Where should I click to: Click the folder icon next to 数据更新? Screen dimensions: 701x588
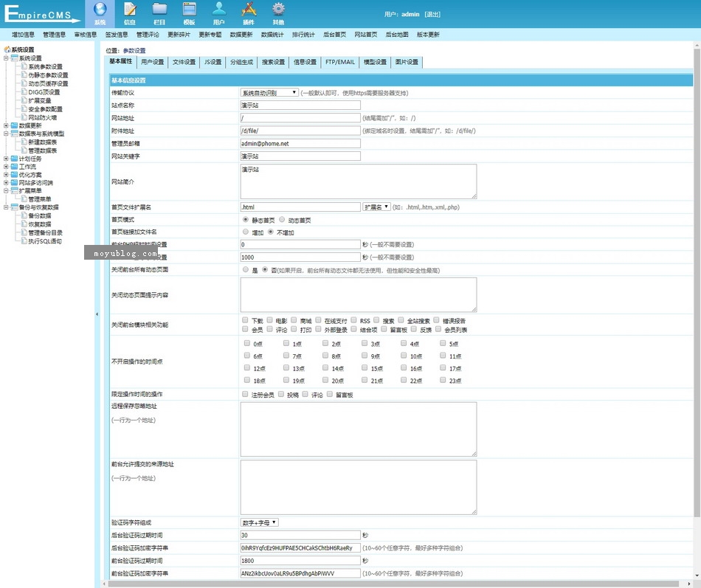14,125
